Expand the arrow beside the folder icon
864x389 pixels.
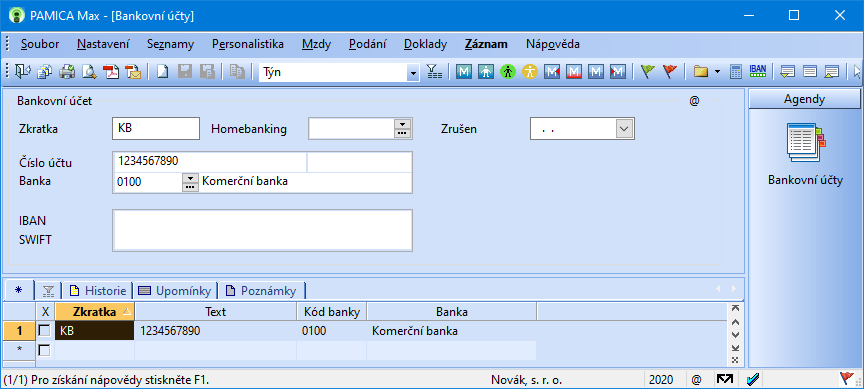click(x=716, y=72)
